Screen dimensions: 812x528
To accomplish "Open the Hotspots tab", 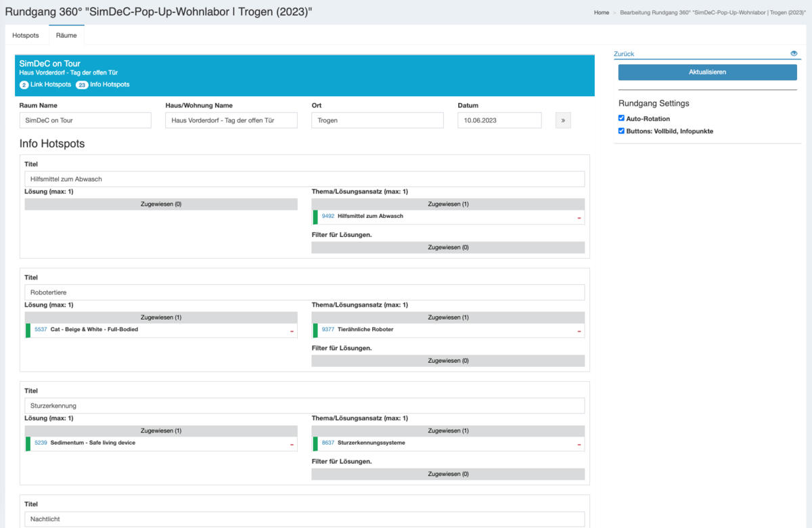I will (26, 35).
